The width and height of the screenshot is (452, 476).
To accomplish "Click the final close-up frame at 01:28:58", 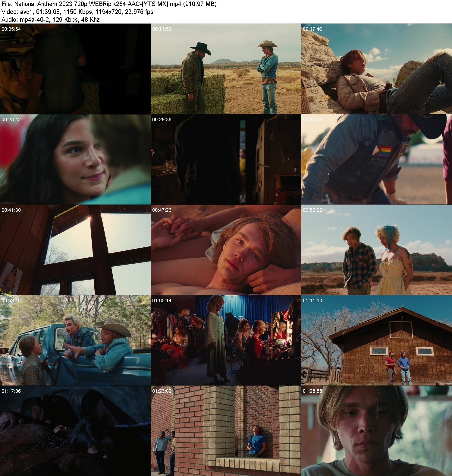I will pos(377,431).
